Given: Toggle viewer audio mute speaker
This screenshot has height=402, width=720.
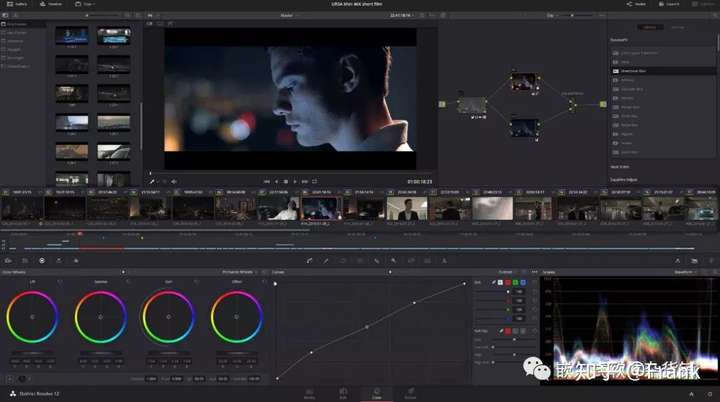Looking at the screenshot, I should pyautogui.click(x=174, y=182).
